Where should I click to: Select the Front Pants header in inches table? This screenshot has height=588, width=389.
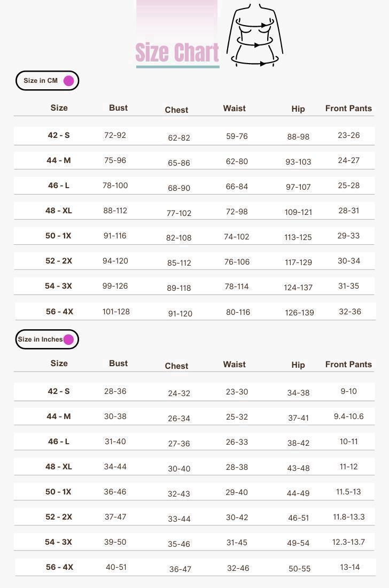click(x=348, y=364)
